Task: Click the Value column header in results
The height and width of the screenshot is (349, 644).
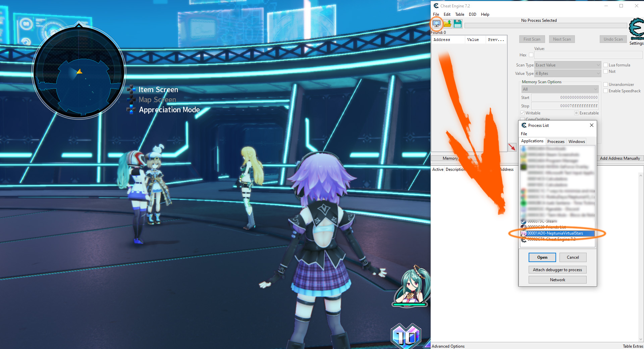Action: [x=475, y=40]
